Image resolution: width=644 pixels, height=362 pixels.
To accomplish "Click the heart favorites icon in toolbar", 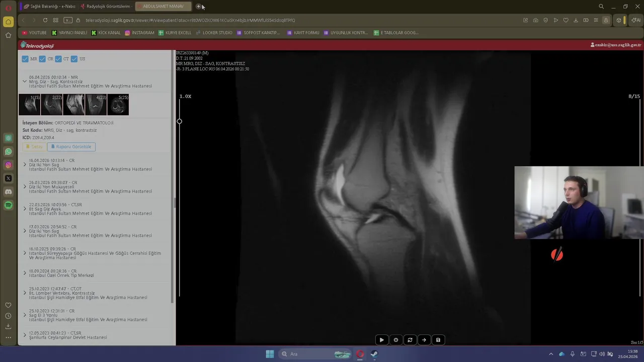I will [566, 20].
